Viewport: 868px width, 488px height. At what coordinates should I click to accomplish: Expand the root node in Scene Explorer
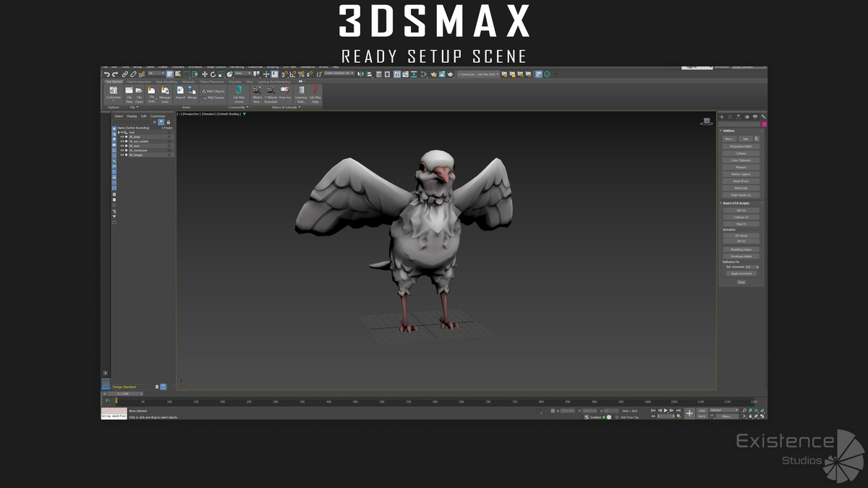click(119, 132)
